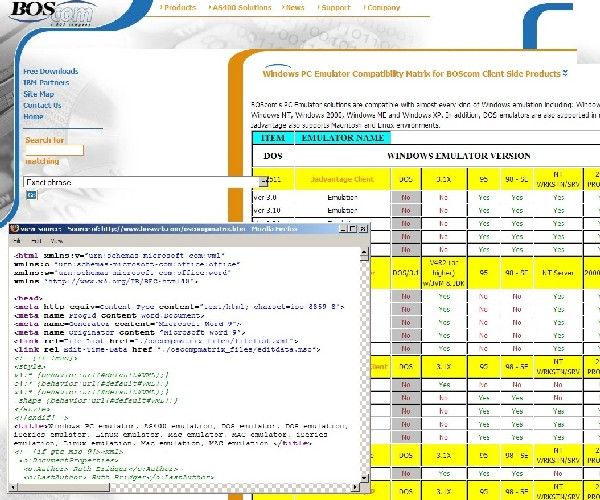Click the BOScom logo

point(52,13)
